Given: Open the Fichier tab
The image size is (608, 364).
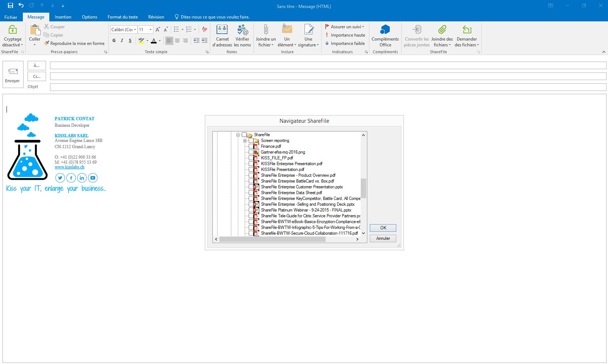Looking at the screenshot, I should [11, 17].
